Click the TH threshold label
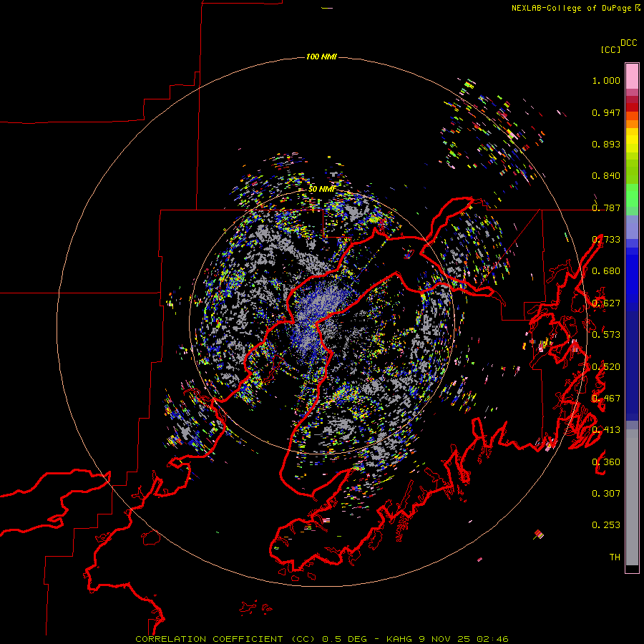 point(615,557)
